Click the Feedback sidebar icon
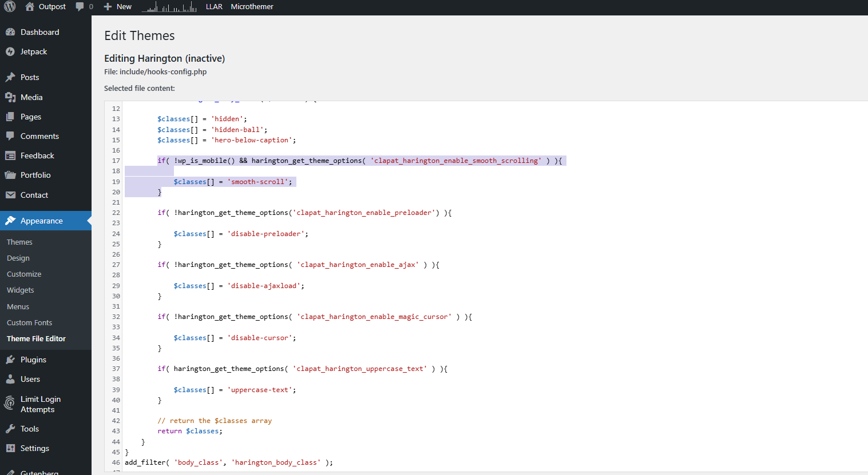868x475 pixels. 10,155
